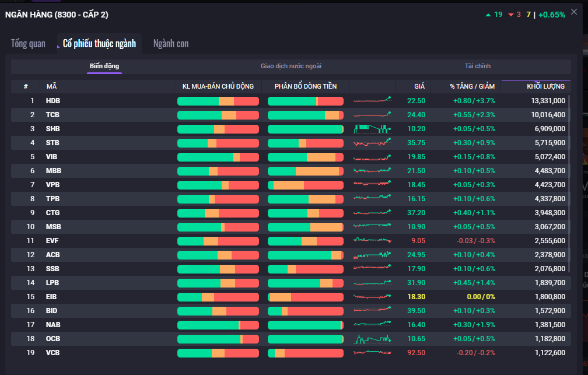The height and width of the screenshot is (375, 588).
Task: Switch to the Tổng quan tab
Action: 28,44
